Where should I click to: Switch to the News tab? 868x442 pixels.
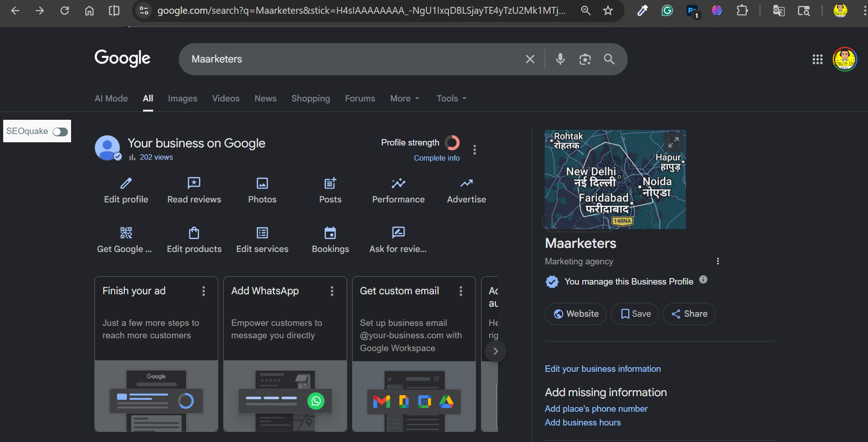tap(265, 98)
